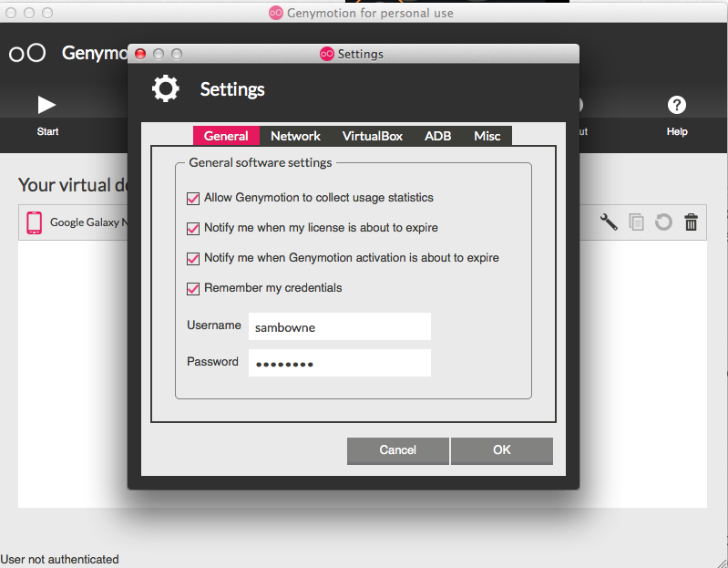728x568 pixels.
Task: Toggle Notify me when my license expires
Action: [192, 229]
